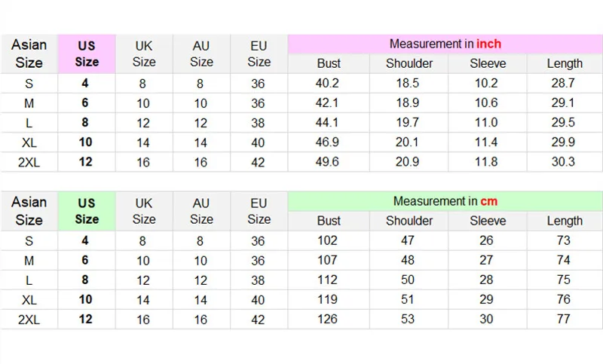The image size is (603, 364).
Task: Click the pink US Size header cell
Action: point(87,54)
